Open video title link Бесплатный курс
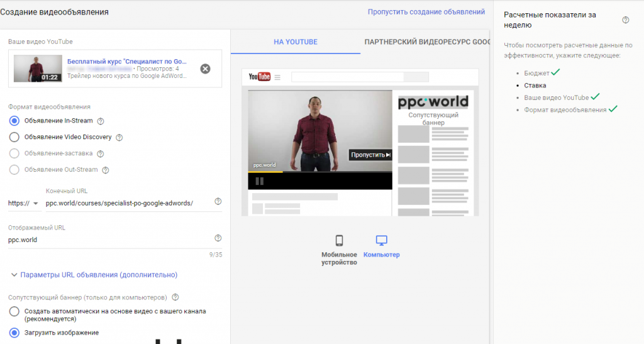The height and width of the screenshot is (344, 644). point(127,61)
